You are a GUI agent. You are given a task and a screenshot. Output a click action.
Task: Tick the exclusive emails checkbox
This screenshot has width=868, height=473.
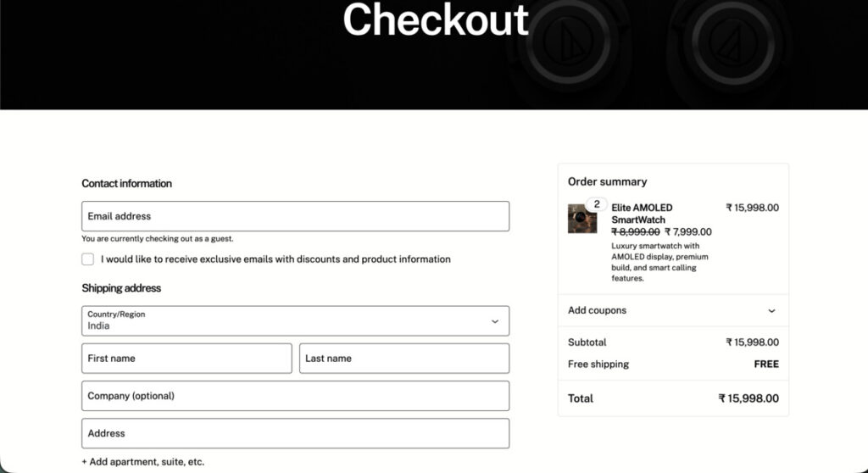click(x=88, y=259)
